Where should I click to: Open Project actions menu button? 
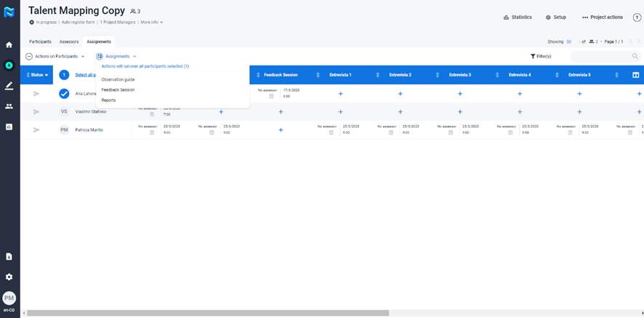click(603, 17)
